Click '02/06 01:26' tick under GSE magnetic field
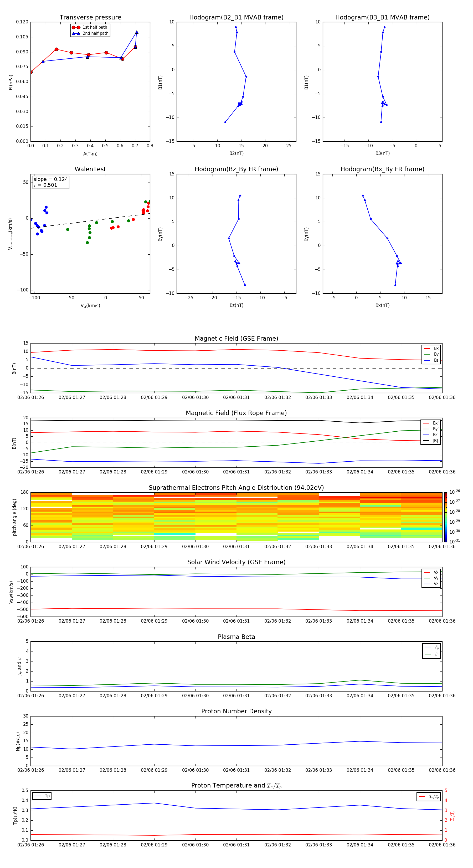 click(31, 398)
